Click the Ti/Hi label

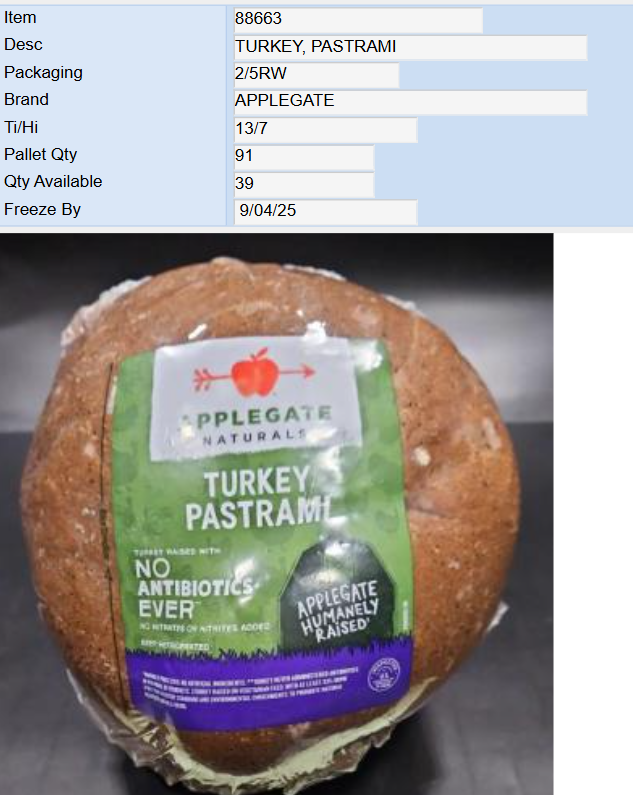coord(21,127)
